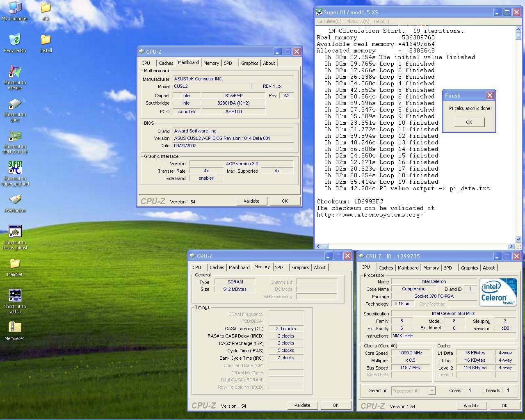The height and width of the screenshot is (420, 525).
Task: Click Validate in CPU-Z ID 1299735 window
Action: [x=471, y=406]
